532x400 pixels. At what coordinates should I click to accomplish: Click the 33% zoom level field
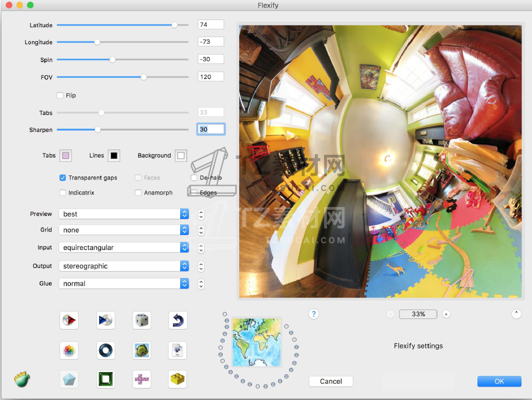point(418,314)
